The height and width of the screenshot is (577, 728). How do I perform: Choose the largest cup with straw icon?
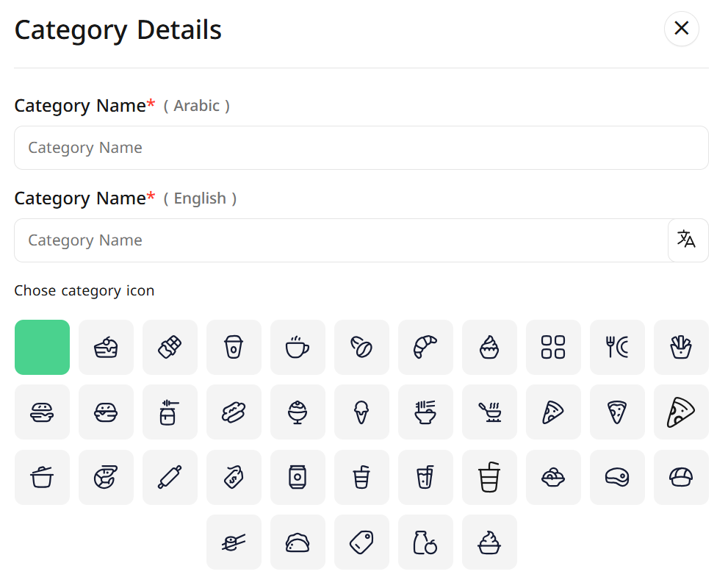(489, 477)
